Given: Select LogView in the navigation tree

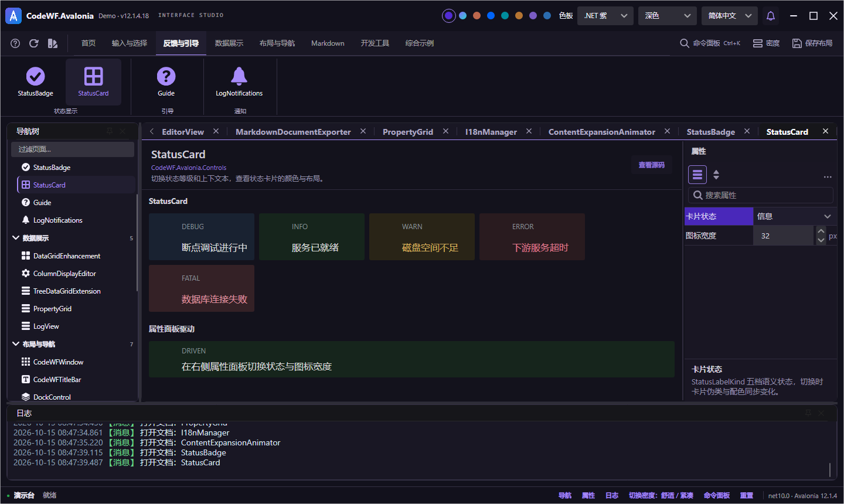Looking at the screenshot, I should point(77,326).
